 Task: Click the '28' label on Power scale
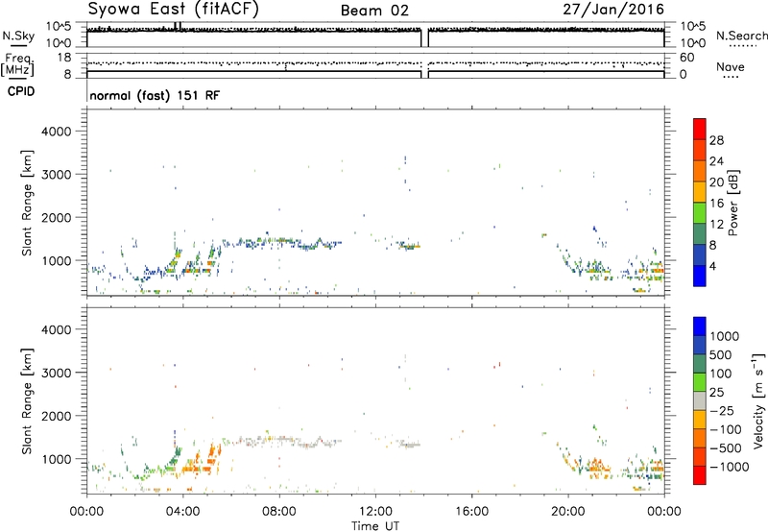pos(716,140)
